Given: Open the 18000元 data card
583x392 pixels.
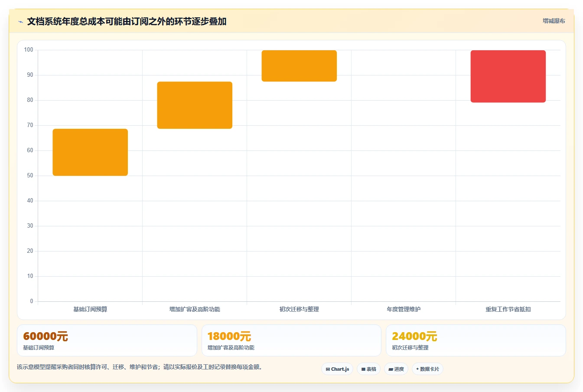Looking at the screenshot, I should point(291,340).
